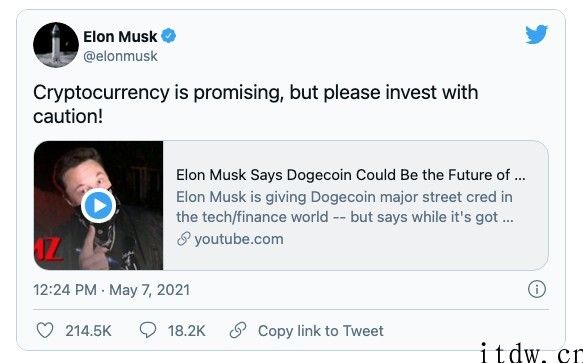Click the 18.2K replies count

tap(186, 331)
